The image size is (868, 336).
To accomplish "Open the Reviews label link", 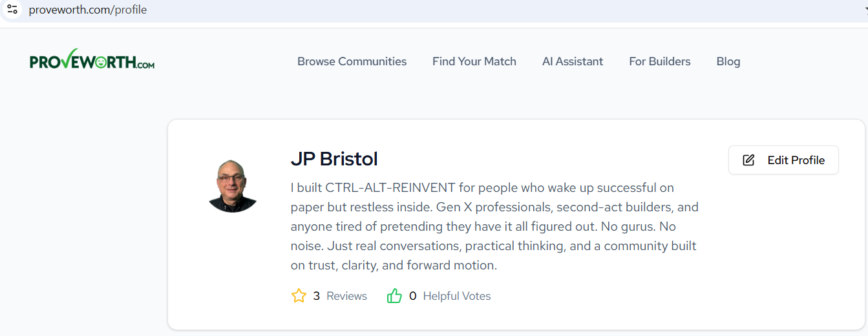I will click(x=346, y=296).
